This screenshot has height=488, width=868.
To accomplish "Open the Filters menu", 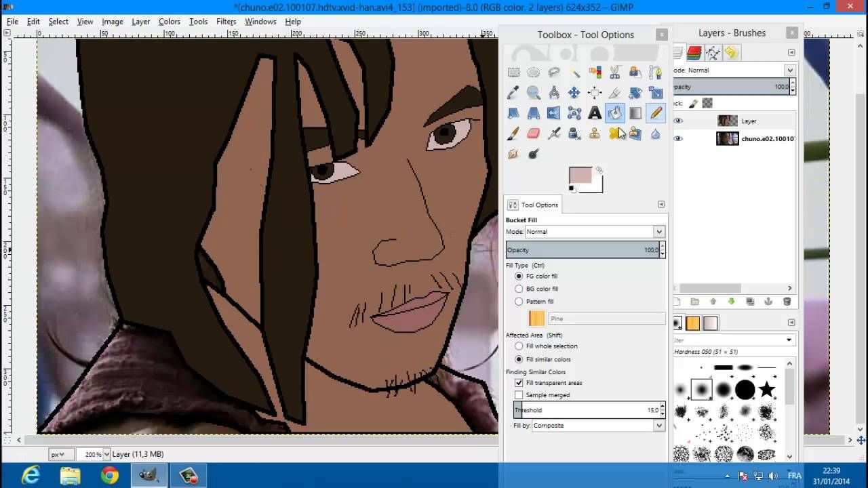I will tap(226, 22).
